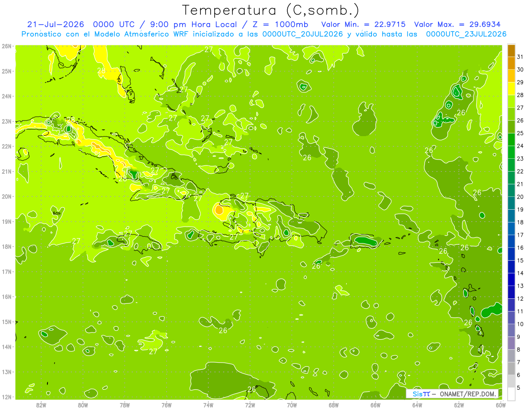The height and width of the screenshot is (411, 532).
Task: Click the "64W" longitude label
Action: click(417, 405)
